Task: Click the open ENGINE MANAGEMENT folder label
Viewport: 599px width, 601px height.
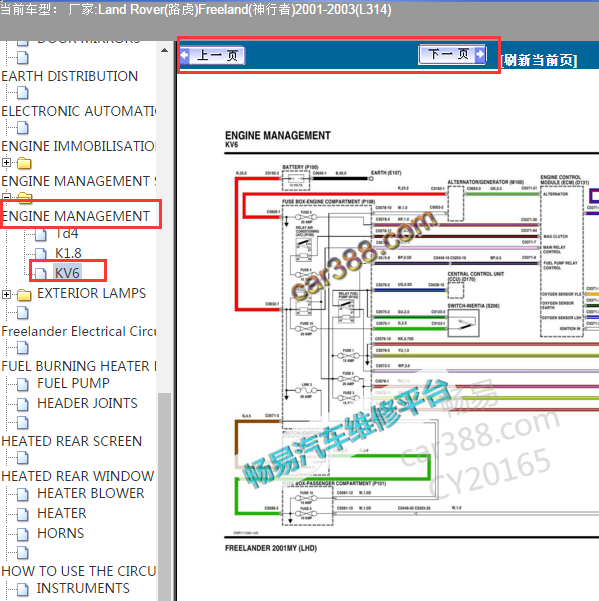Action: [76, 216]
